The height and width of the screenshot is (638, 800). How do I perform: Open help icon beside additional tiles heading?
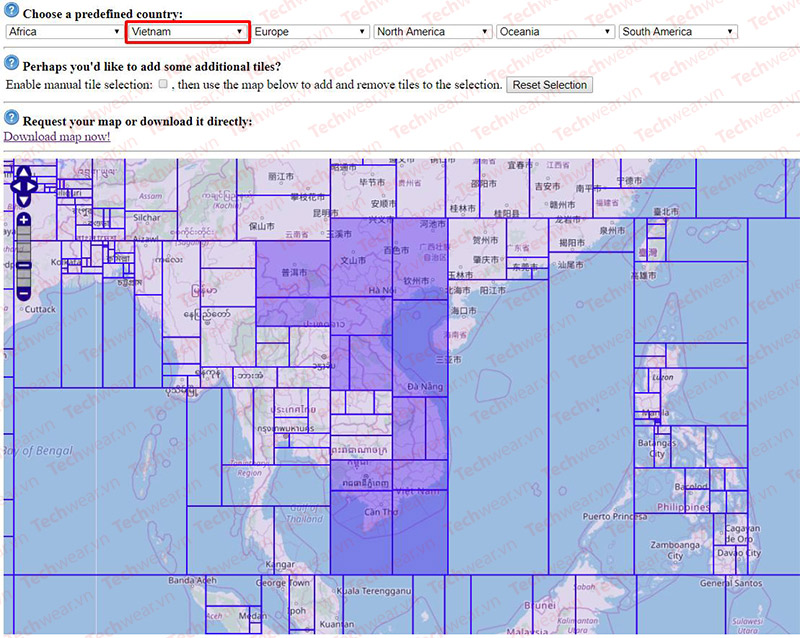click(11, 63)
